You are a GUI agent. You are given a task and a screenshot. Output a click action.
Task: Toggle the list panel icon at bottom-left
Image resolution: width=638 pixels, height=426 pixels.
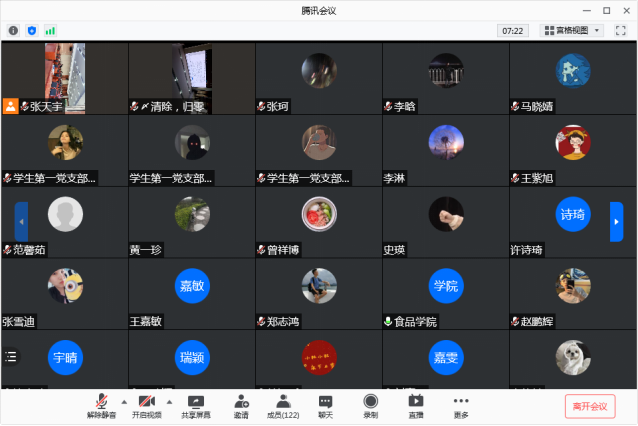(11, 355)
